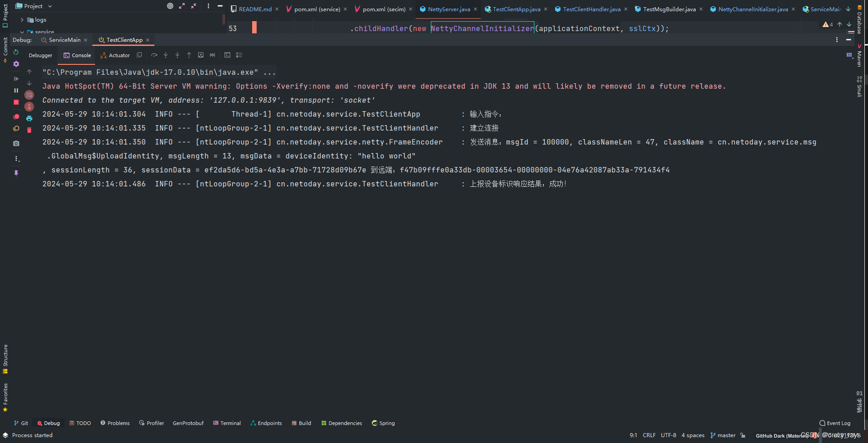Open the master branch menu
This screenshot has height=443, width=868.
(723, 435)
